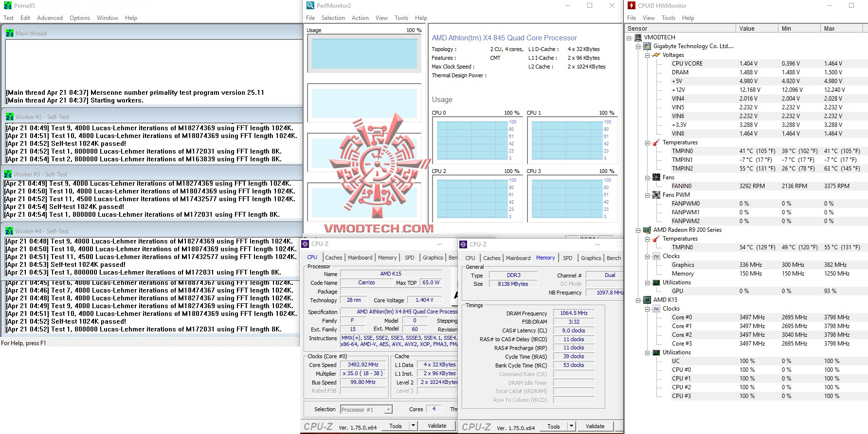Select the DRAM voltage row in HWMonitor
This screenshot has width=868, height=434.
click(x=747, y=72)
